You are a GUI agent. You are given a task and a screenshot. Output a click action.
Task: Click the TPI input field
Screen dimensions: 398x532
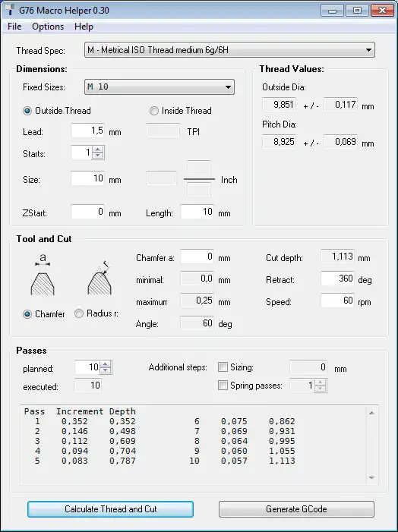(x=163, y=131)
